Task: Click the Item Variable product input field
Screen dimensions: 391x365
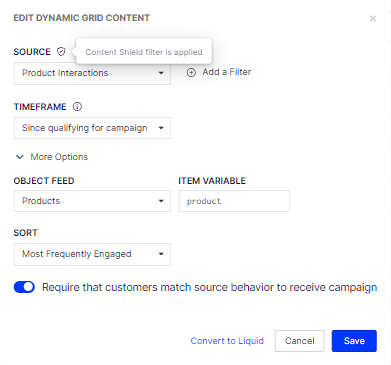Action: click(x=234, y=201)
